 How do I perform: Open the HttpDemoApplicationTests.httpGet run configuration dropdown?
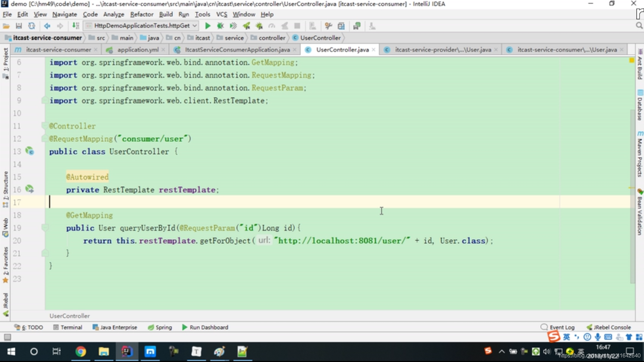coord(141,26)
